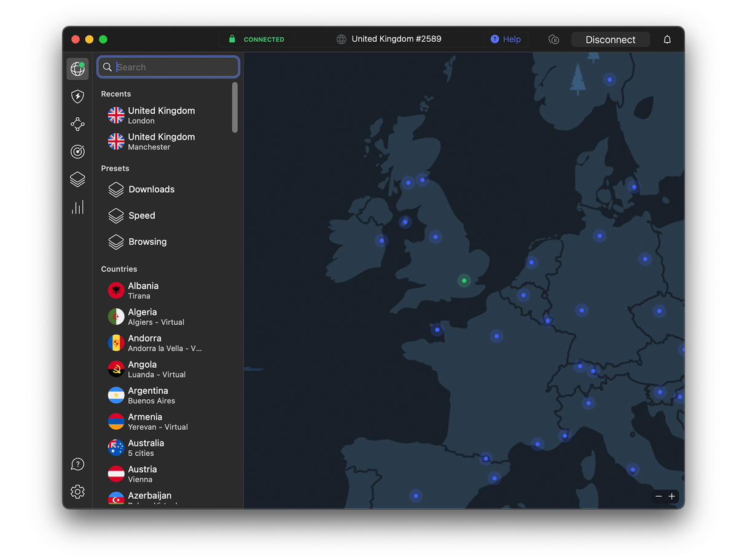This screenshot has width=747, height=560.
Task: Connect to Albania Tirana server
Action: [x=143, y=290]
